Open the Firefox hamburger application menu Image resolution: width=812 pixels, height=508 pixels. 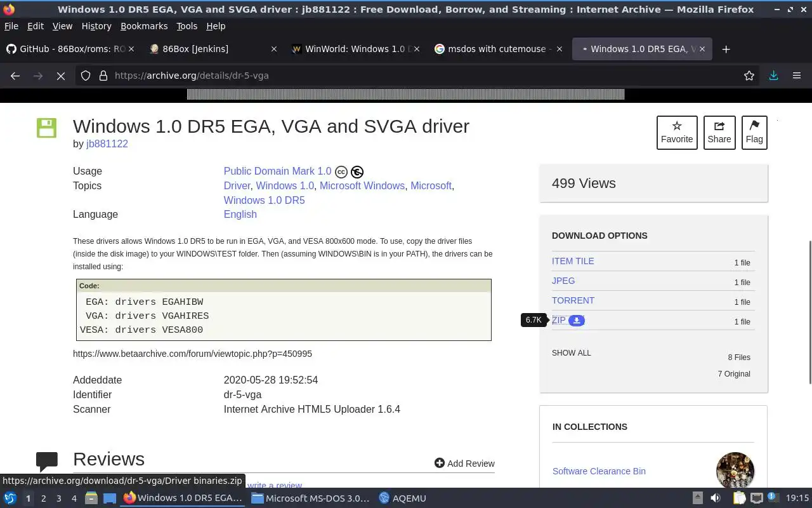point(797,76)
